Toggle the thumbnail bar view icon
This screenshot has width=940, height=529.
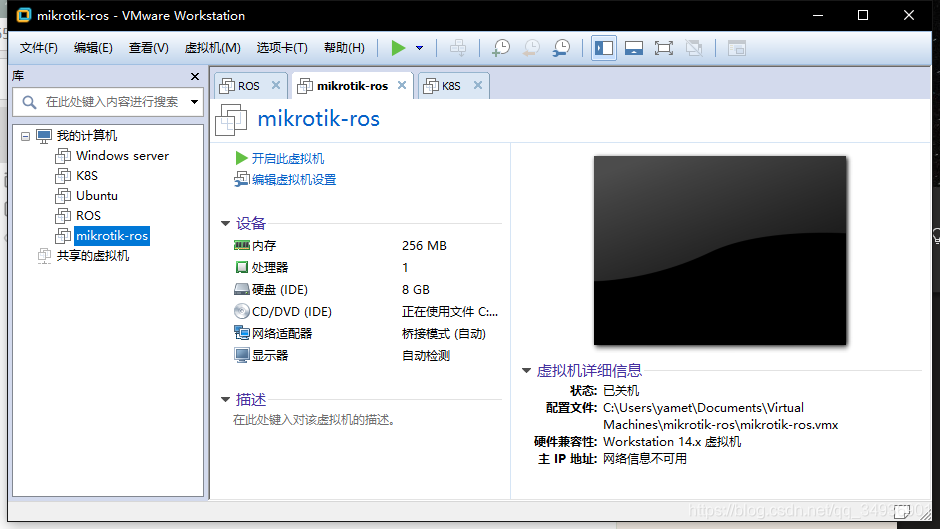coord(634,48)
